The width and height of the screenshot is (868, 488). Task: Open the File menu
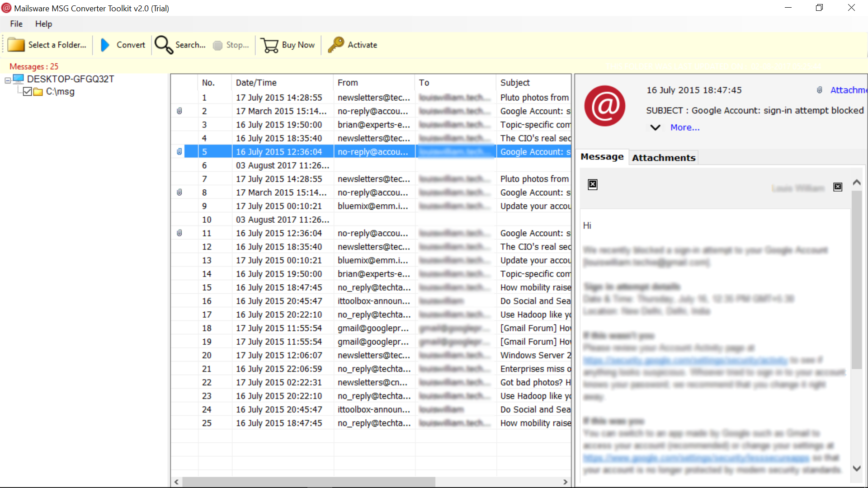pyautogui.click(x=16, y=24)
